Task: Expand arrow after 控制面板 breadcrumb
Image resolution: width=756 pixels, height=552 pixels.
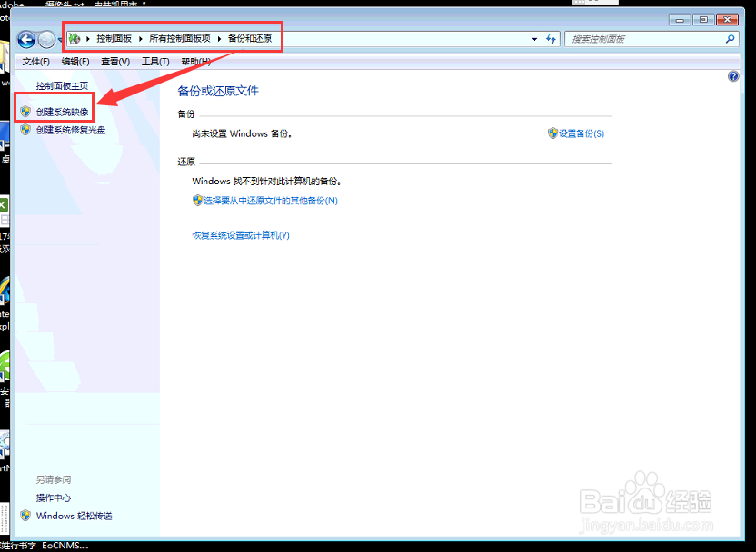Action: click(x=140, y=38)
